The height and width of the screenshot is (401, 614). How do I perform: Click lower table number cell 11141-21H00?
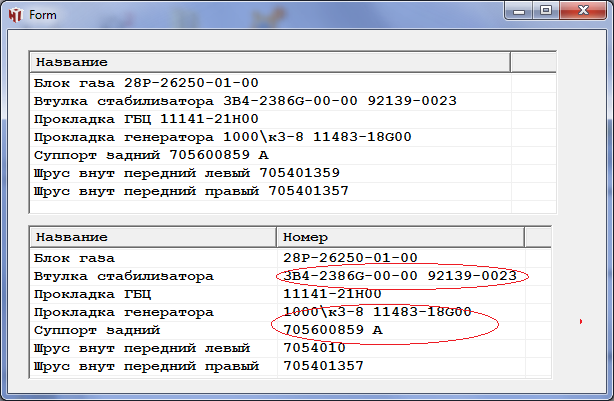tap(333, 294)
